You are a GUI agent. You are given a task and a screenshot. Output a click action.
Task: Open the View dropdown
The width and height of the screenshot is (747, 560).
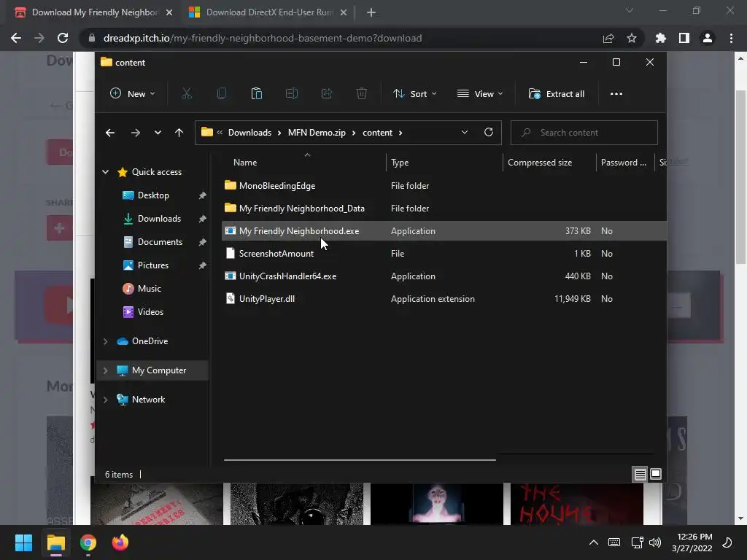(x=479, y=94)
